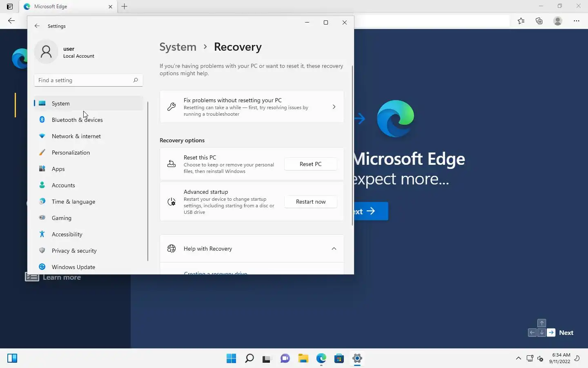Open Edge Settings and more ellipsis menu

tap(577, 21)
